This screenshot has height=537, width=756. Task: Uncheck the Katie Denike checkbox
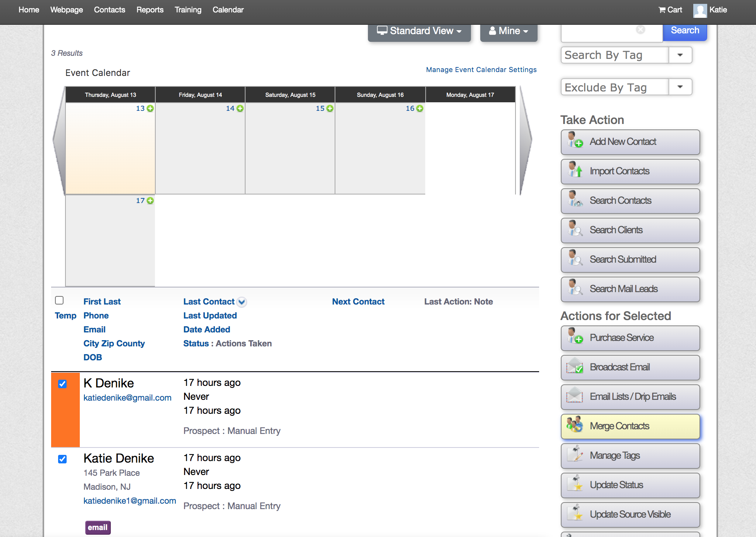point(62,459)
